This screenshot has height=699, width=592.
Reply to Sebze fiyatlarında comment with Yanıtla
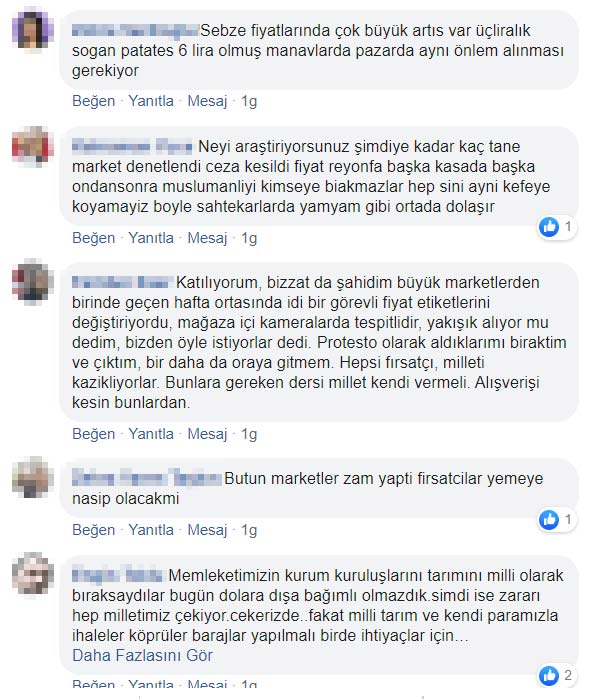[151, 101]
